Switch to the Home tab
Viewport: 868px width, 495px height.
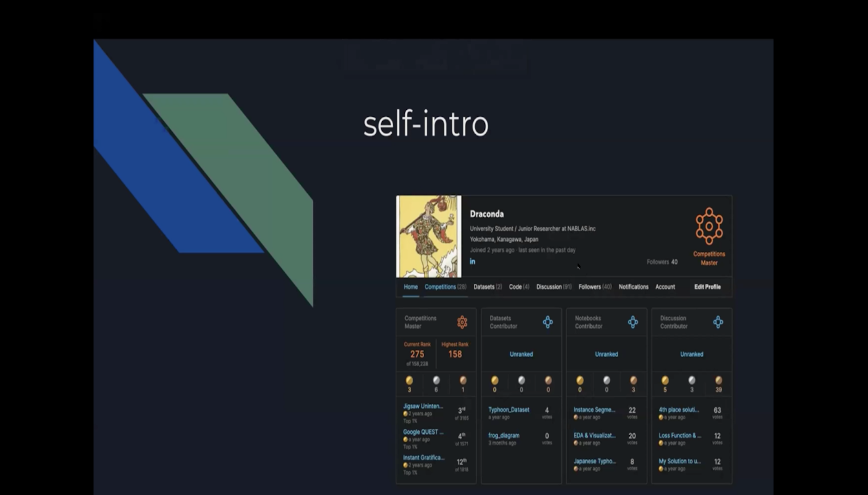pyautogui.click(x=410, y=287)
